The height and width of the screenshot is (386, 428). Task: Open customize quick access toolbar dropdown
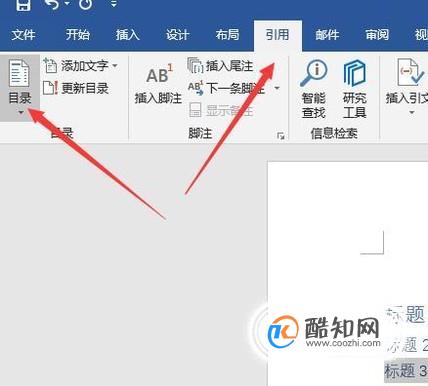click(114, 4)
